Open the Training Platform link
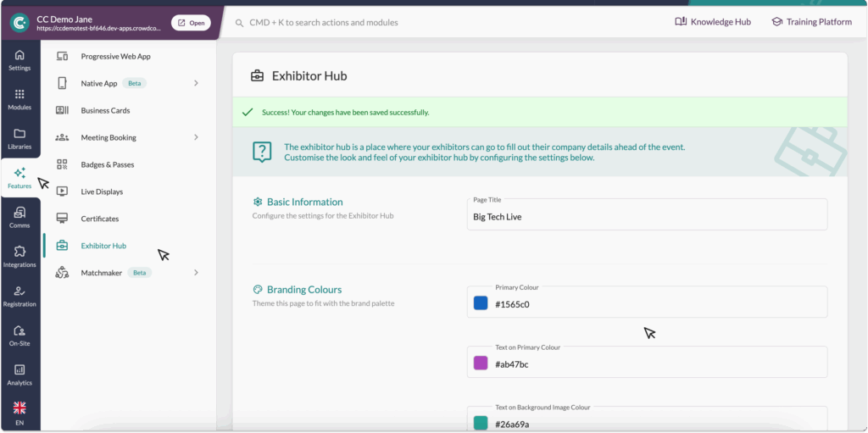 click(811, 22)
